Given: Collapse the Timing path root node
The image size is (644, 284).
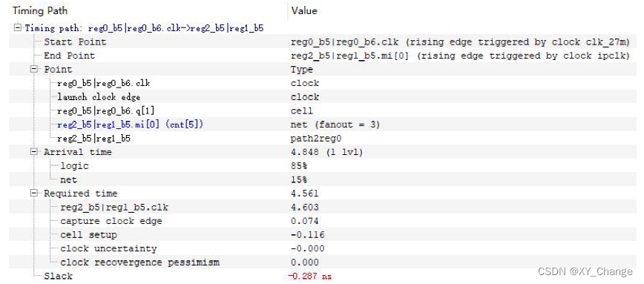Looking at the screenshot, I should pos(17,28).
